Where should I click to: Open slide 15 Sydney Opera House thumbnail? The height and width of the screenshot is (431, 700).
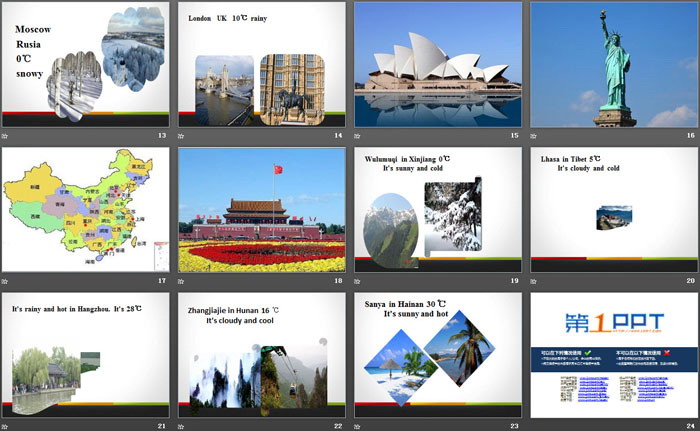click(x=438, y=65)
